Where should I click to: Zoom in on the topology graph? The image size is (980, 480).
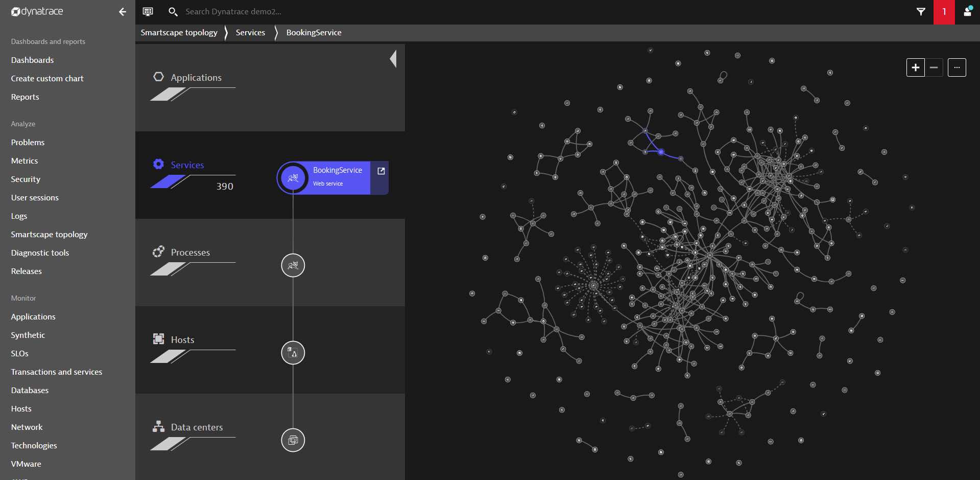(915, 67)
